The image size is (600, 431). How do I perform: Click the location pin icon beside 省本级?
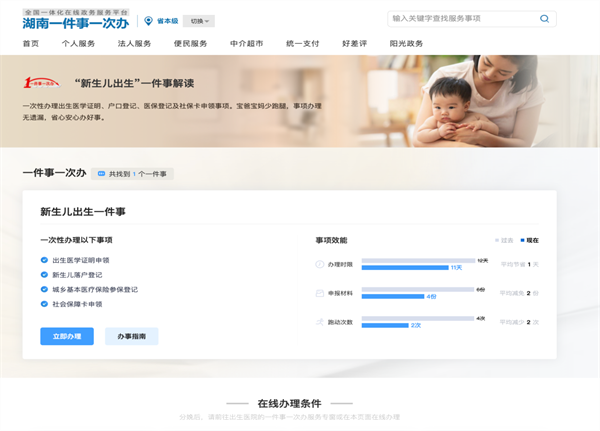click(149, 20)
